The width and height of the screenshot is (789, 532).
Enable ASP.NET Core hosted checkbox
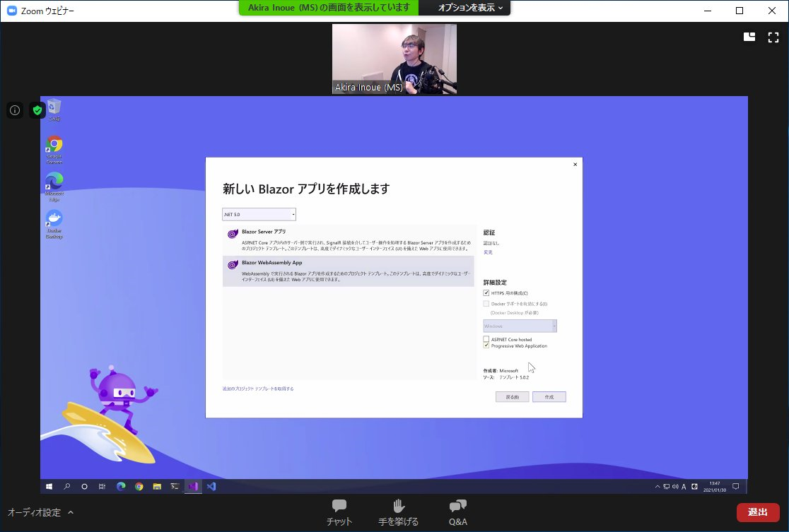coord(486,339)
